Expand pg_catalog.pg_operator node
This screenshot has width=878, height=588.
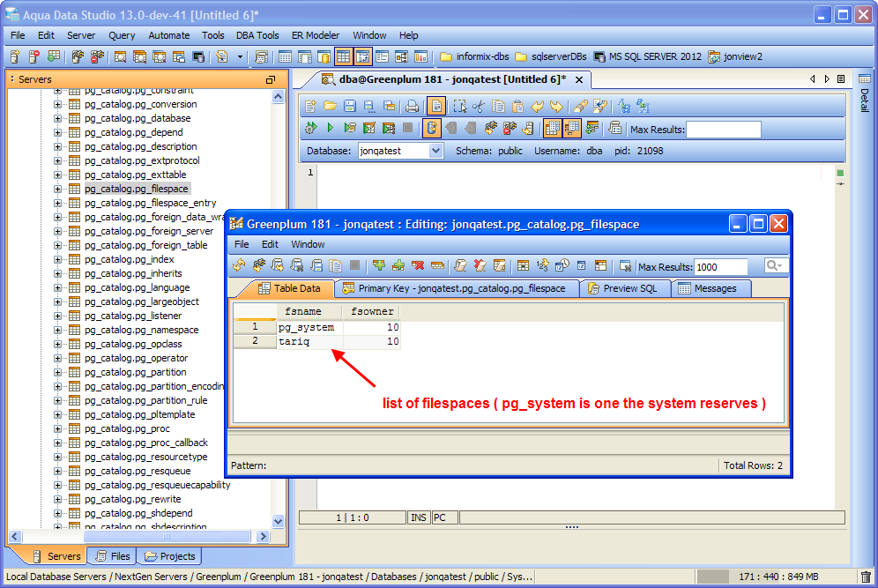(57, 358)
